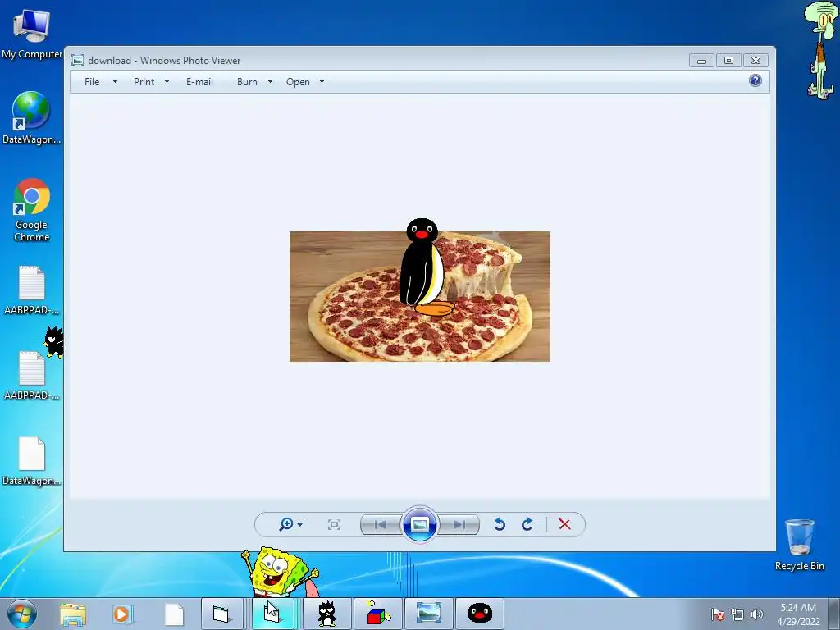Click E-mail in the toolbar

(199, 82)
